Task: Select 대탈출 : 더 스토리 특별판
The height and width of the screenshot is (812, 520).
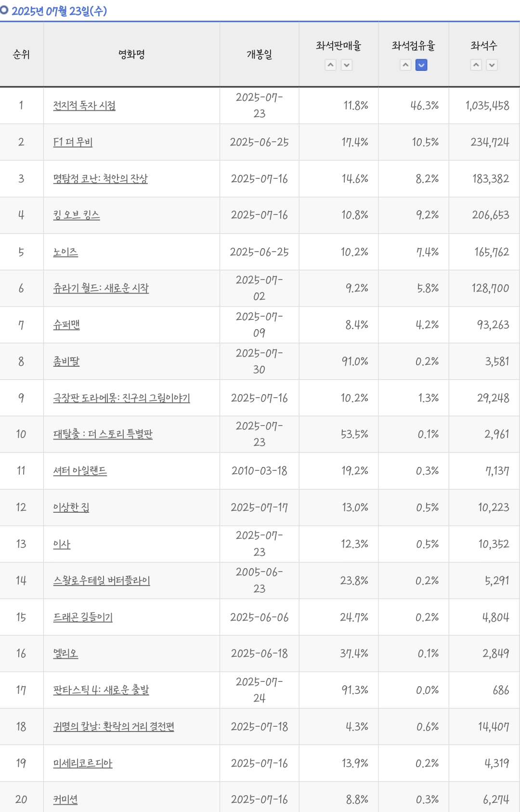Action: point(103,434)
